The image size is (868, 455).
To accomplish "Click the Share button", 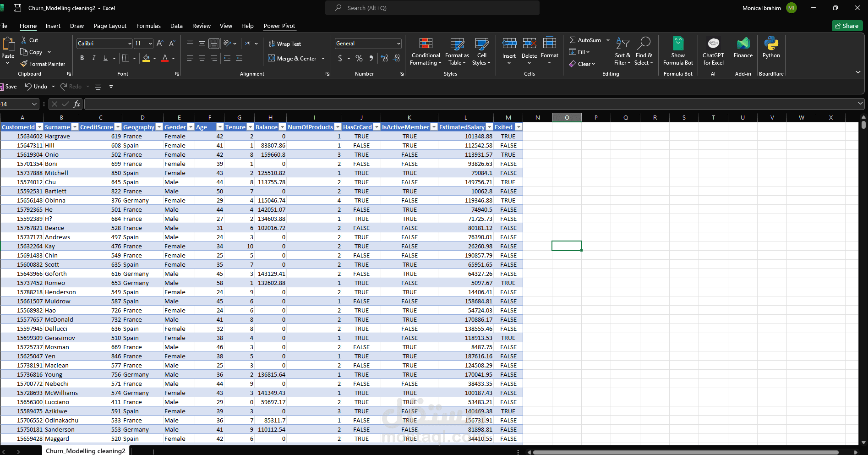I will [x=847, y=26].
